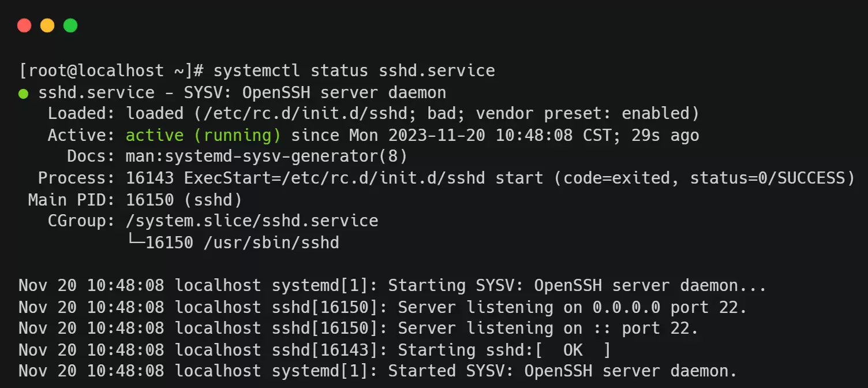Click the typed command 'systemctl status sshd.service'

tap(354, 71)
